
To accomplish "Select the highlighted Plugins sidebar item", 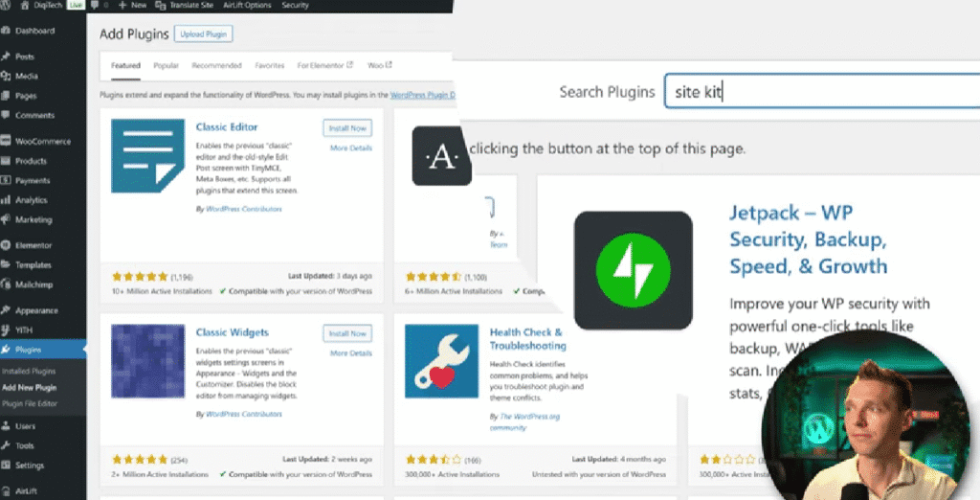I will tap(42, 350).
